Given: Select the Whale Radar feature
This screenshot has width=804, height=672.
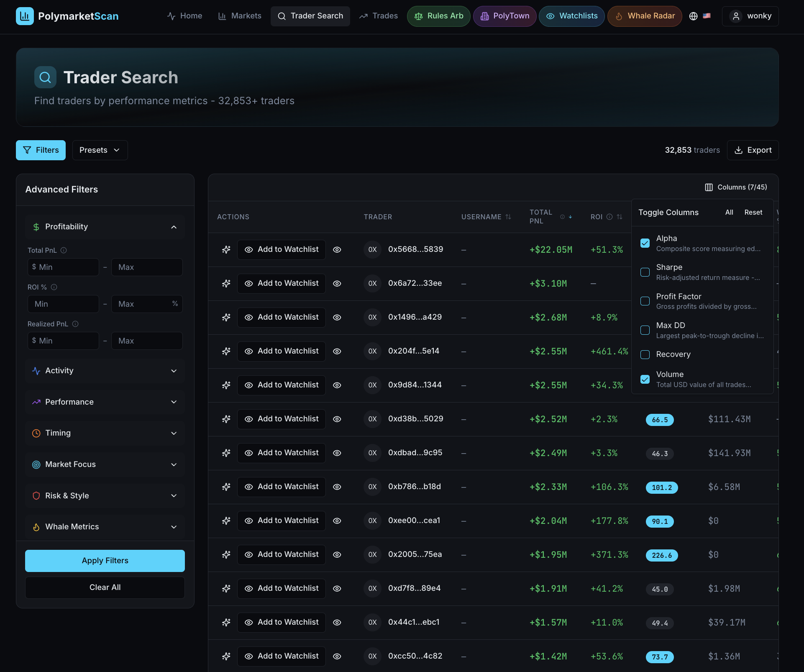Looking at the screenshot, I should point(644,16).
